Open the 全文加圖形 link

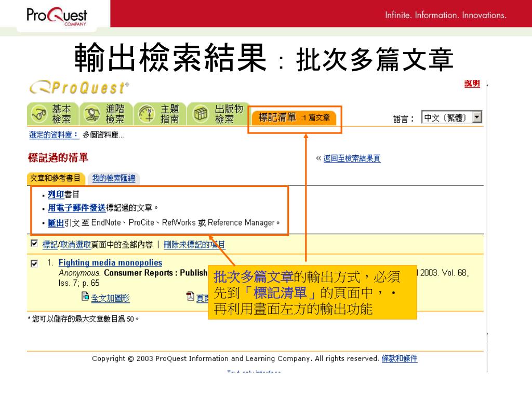tap(110, 298)
